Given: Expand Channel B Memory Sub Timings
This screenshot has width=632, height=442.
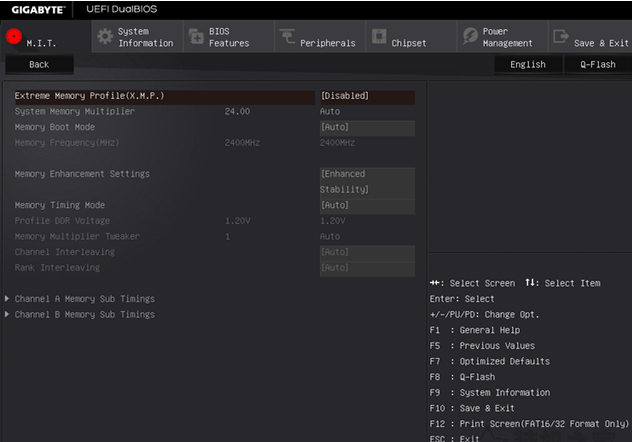Looking at the screenshot, I should 84,314.
